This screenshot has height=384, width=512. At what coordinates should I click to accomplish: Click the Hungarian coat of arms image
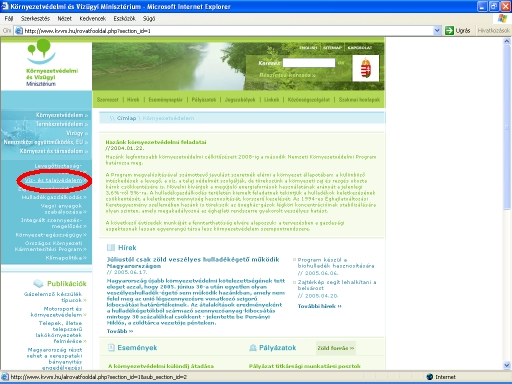366,68
